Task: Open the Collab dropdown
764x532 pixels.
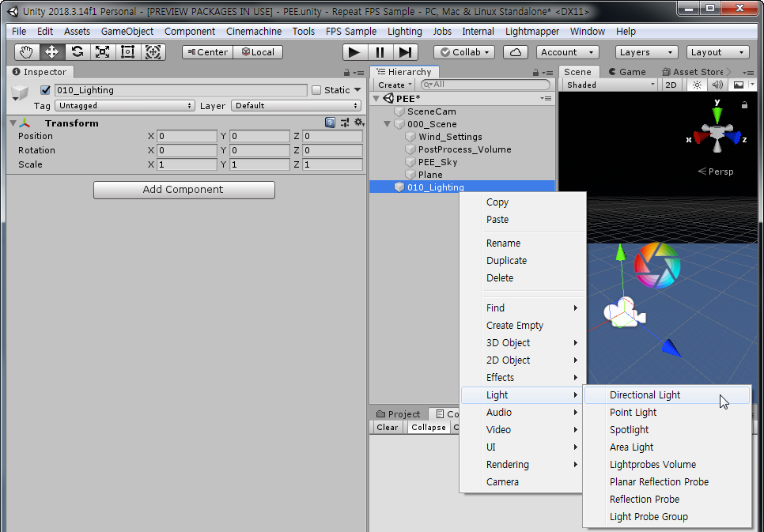Action: [464, 52]
